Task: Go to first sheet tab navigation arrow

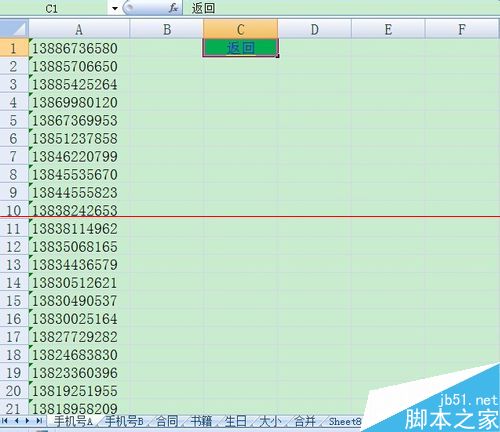Action: pyautogui.click(x=5, y=421)
